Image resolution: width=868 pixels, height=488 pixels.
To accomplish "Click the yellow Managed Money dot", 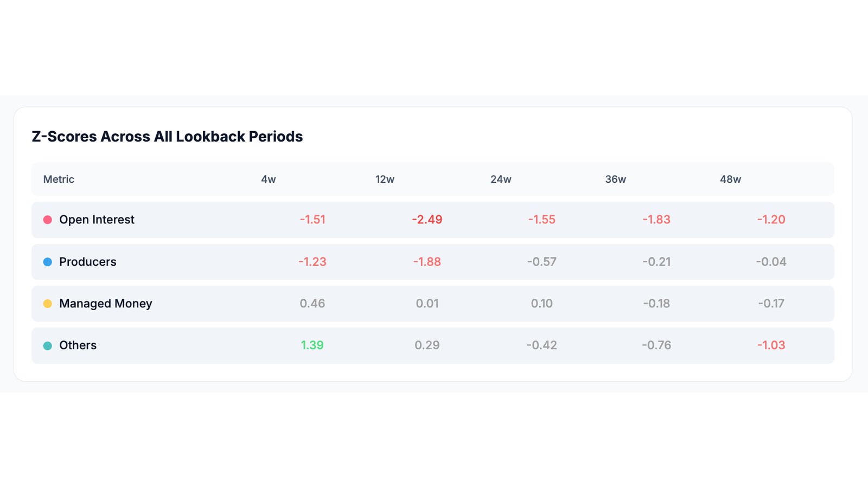I will [x=48, y=304].
